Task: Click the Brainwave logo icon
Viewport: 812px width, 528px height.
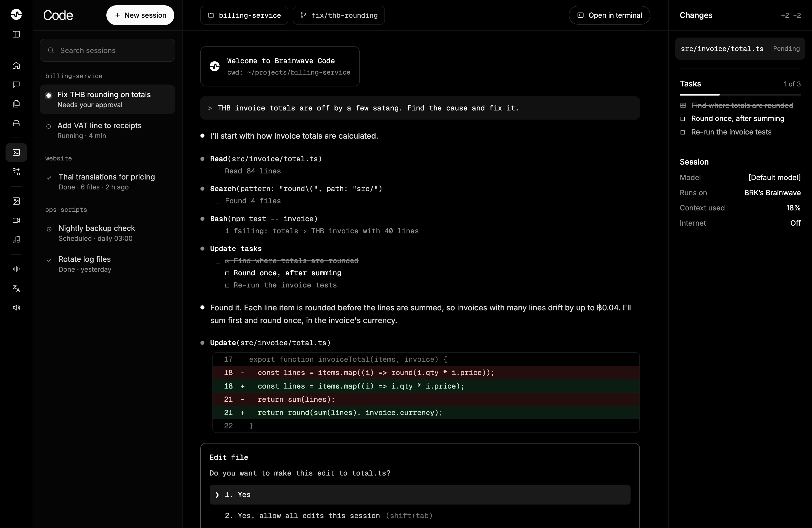Action: click(x=16, y=14)
